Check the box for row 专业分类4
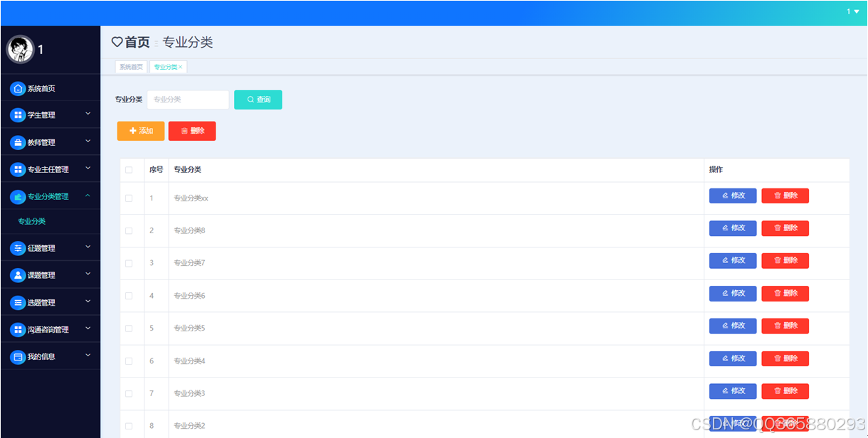Screen dimensions: 868x438 click(129, 361)
